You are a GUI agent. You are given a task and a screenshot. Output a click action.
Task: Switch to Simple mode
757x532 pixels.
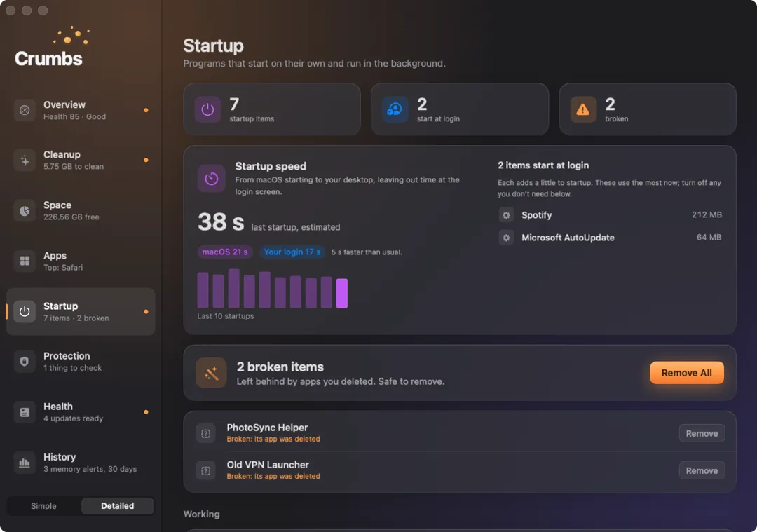coord(44,506)
